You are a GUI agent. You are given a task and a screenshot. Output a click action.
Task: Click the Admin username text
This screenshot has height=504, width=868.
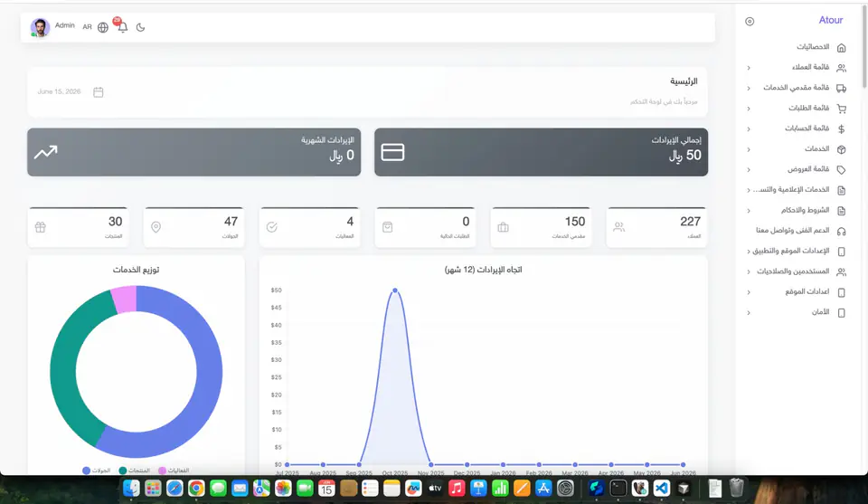(65, 25)
